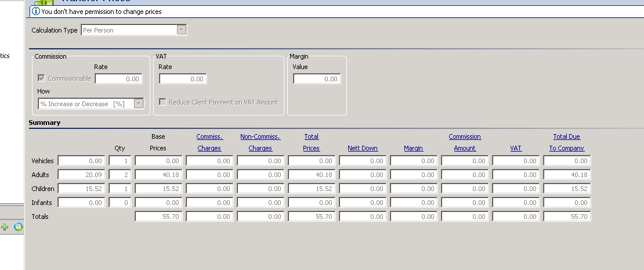Click the Totals Base Prices field 55.70
This screenshot has width=644, height=270.
tap(158, 217)
